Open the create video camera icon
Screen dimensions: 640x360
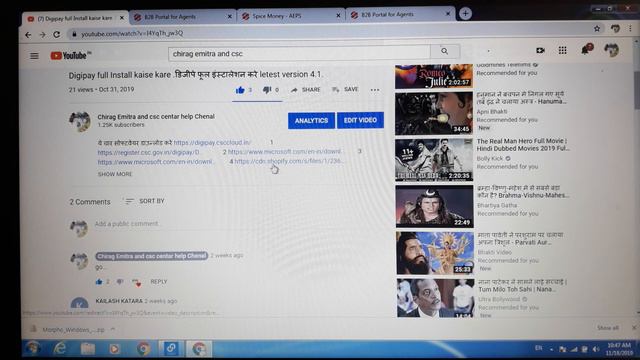click(x=540, y=50)
